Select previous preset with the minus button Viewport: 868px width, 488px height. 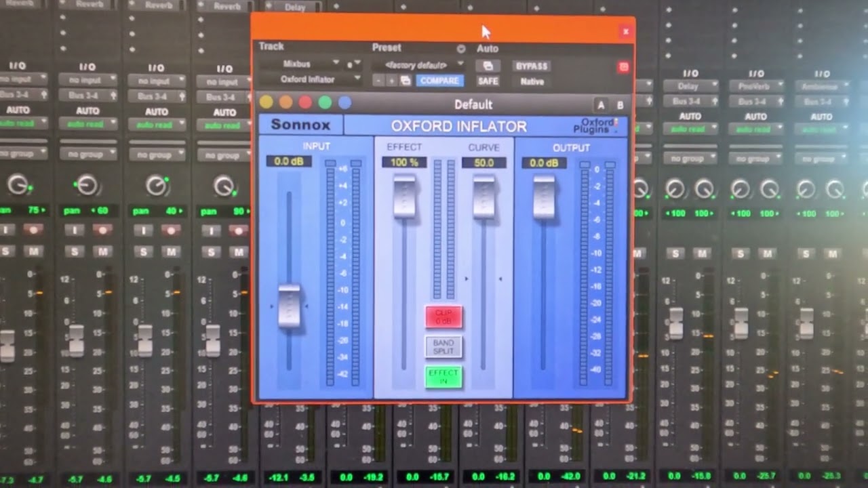(x=378, y=81)
